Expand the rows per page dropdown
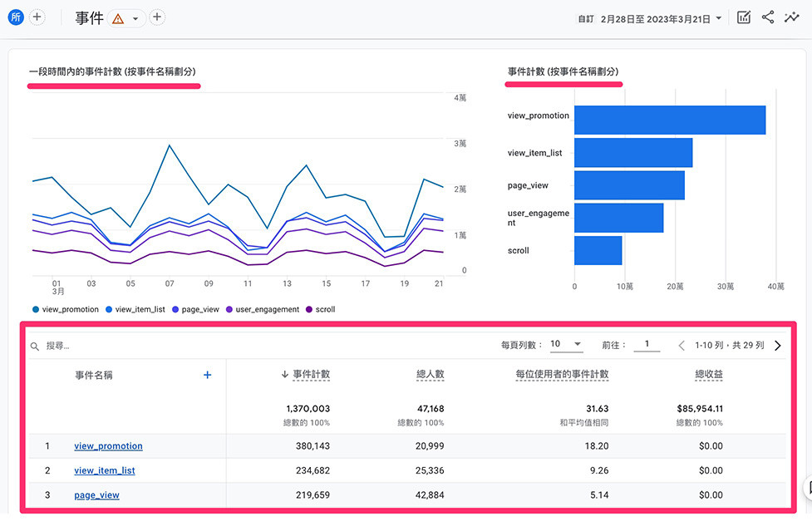This screenshot has width=812, height=531. coord(566,344)
